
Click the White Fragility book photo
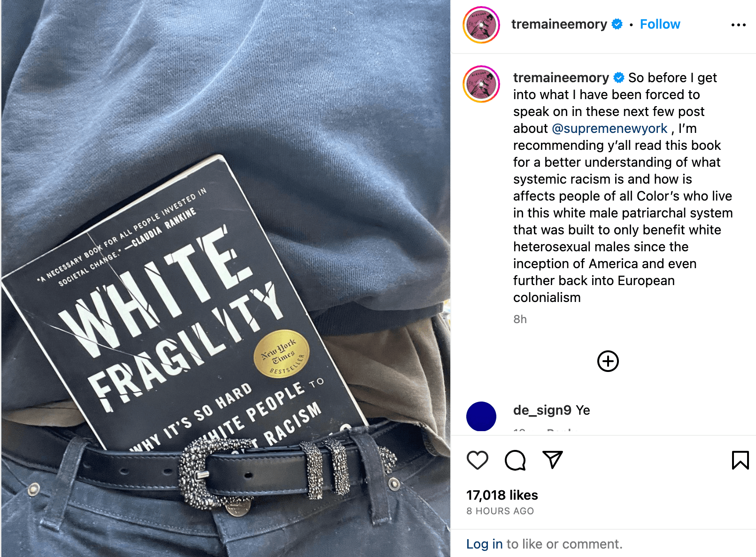point(225,278)
